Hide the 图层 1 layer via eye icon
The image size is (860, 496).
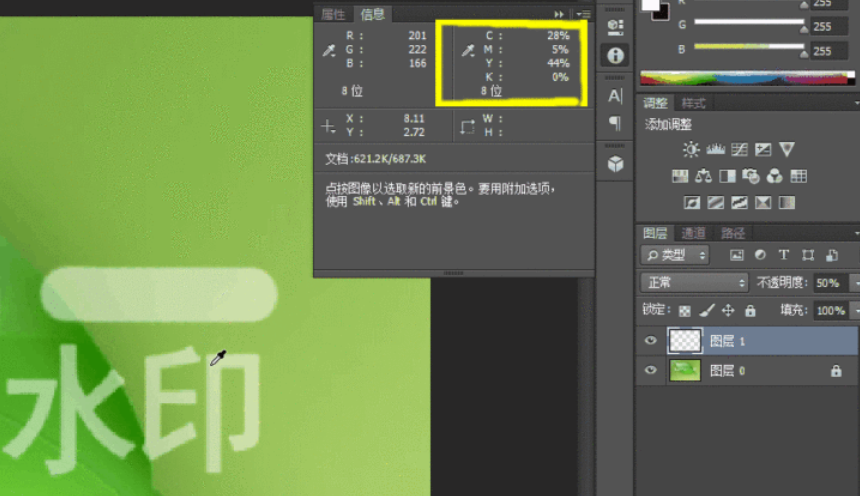coord(650,341)
